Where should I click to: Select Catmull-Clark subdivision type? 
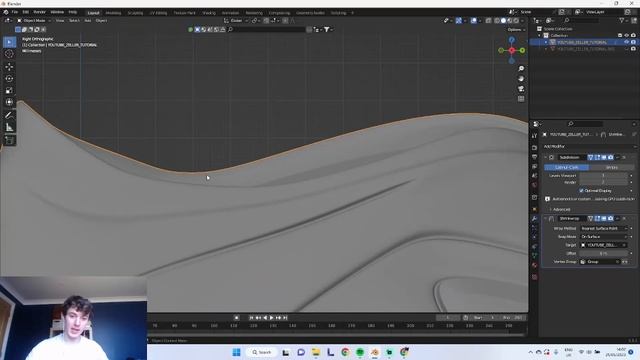567,167
